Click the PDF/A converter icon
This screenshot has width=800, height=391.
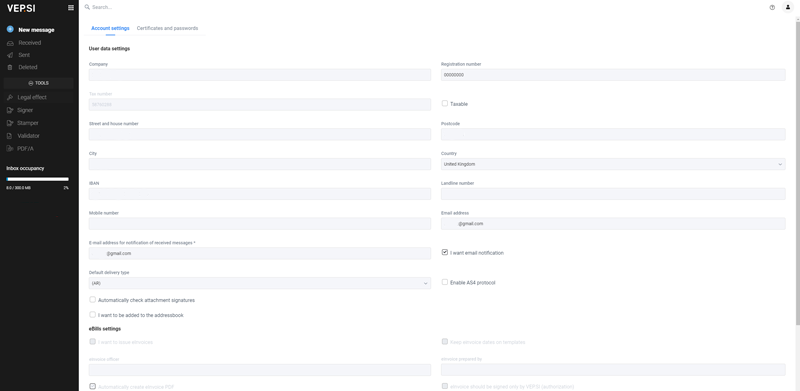coord(10,149)
